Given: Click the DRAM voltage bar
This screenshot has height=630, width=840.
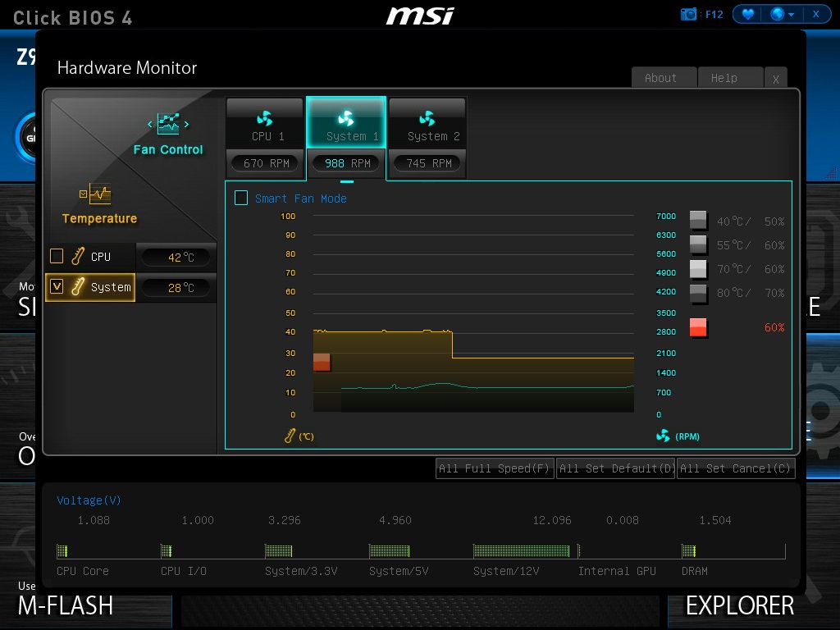Looking at the screenshot, I should point(689,550).
